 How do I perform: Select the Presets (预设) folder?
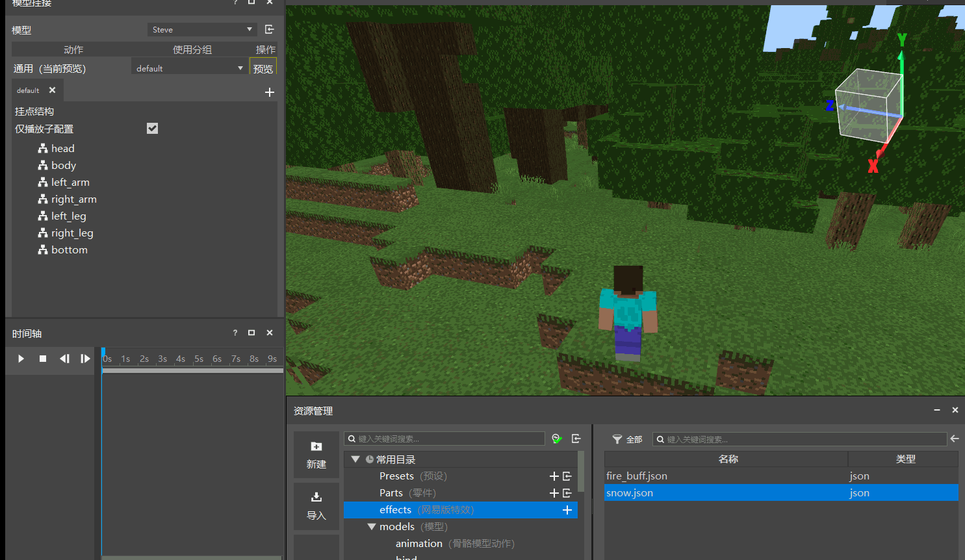pos(413,476)
